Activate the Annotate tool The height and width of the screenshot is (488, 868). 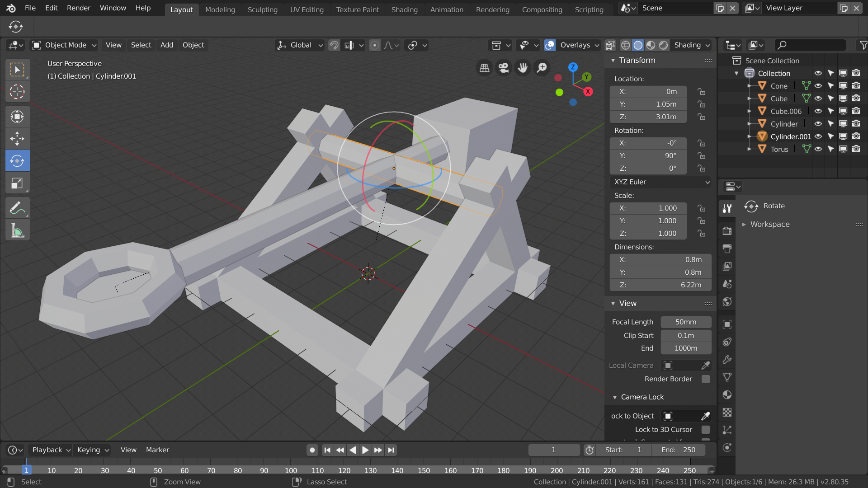tap(17, 208)
